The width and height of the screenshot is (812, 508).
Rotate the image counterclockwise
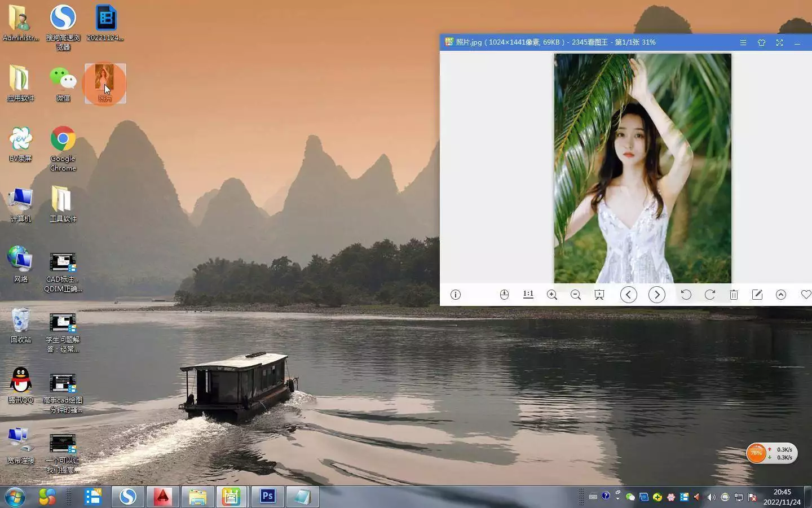click(x=686, y=295)
